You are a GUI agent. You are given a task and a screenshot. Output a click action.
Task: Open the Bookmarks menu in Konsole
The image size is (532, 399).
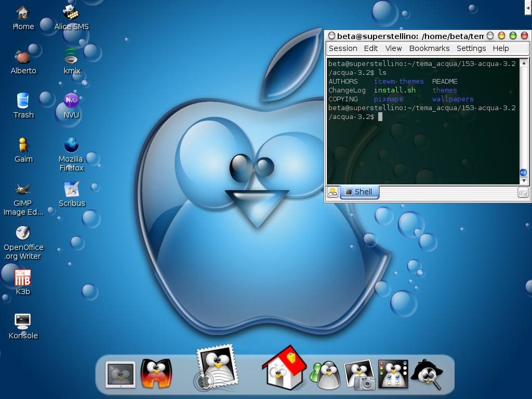pos(429,48)
